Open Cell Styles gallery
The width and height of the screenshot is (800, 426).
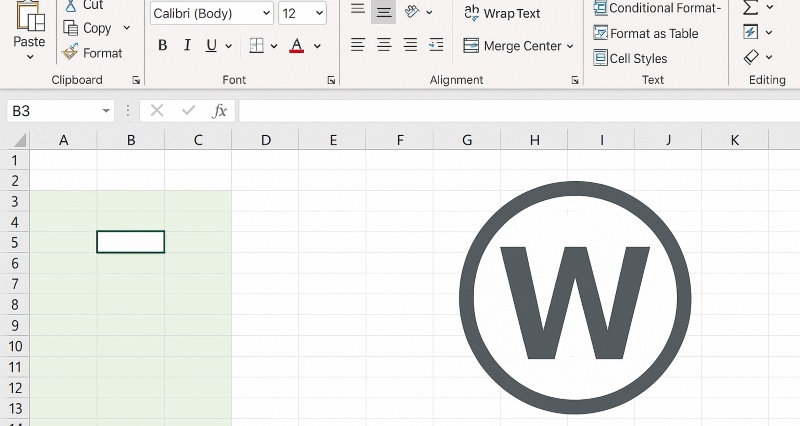[x=631, y=58]
